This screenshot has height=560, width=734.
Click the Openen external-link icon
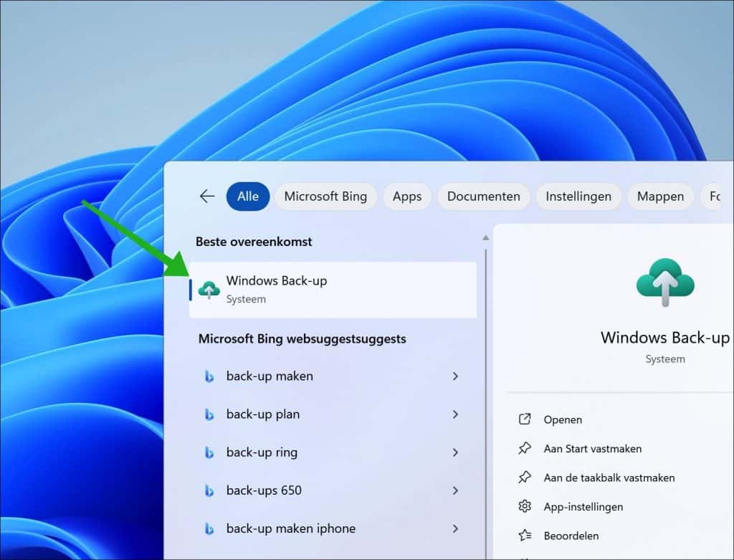(525, 419)
